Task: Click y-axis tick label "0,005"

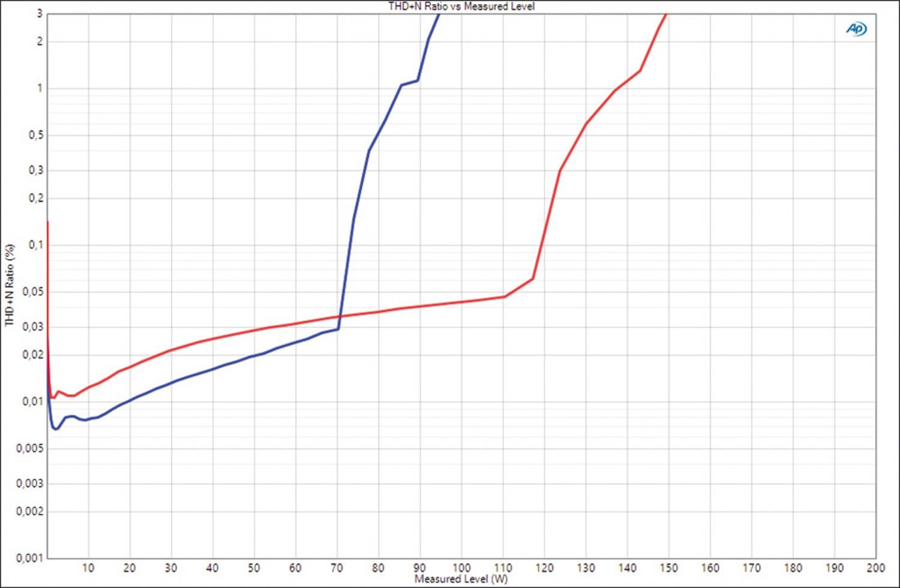Action: pyautogui.click(x=30, y=449)
